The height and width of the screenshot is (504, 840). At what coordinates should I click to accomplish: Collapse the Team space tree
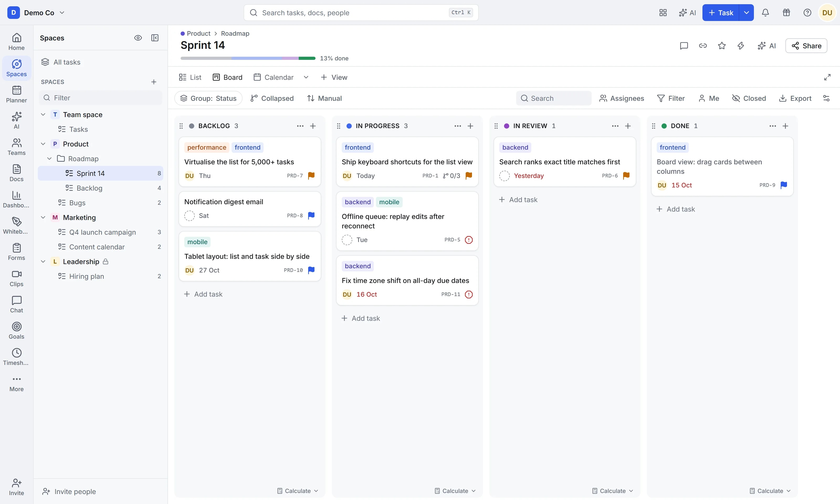coord(43,114)
